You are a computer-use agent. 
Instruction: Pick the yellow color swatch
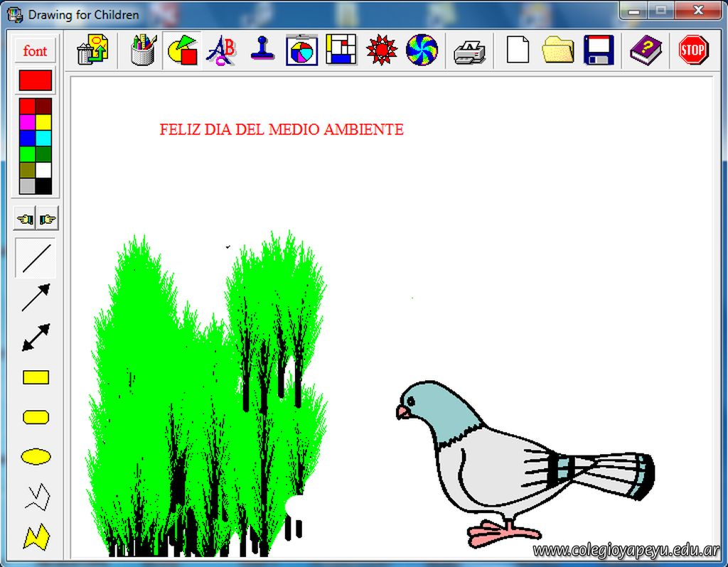pos(43,121)
